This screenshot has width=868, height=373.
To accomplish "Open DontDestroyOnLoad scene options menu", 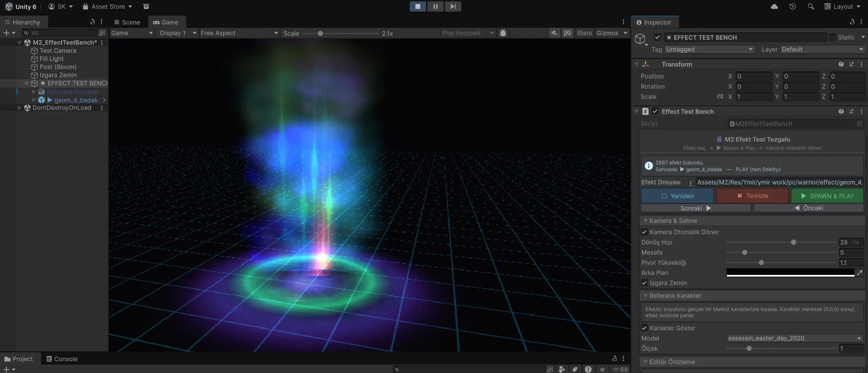I will coord(101,108).
